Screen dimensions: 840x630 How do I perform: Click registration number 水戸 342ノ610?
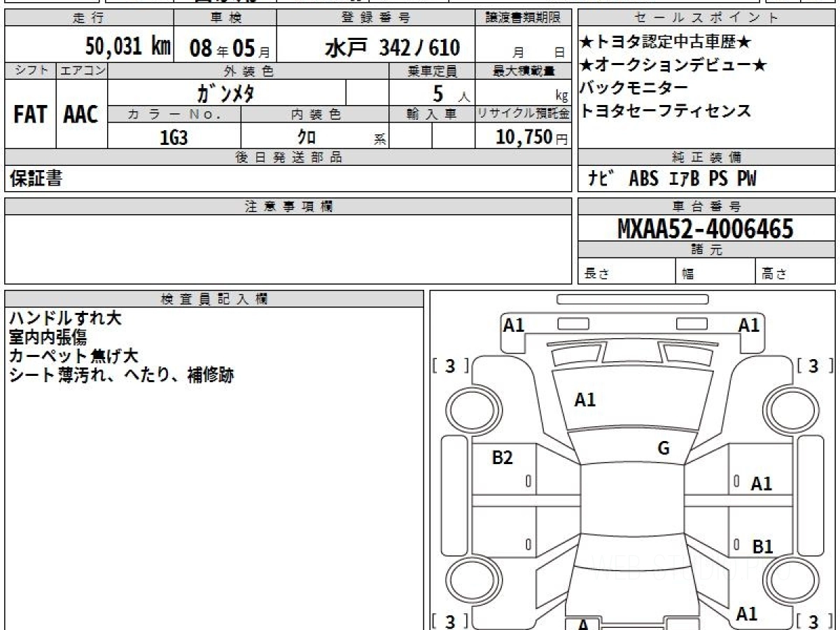(x=393, y=48)
